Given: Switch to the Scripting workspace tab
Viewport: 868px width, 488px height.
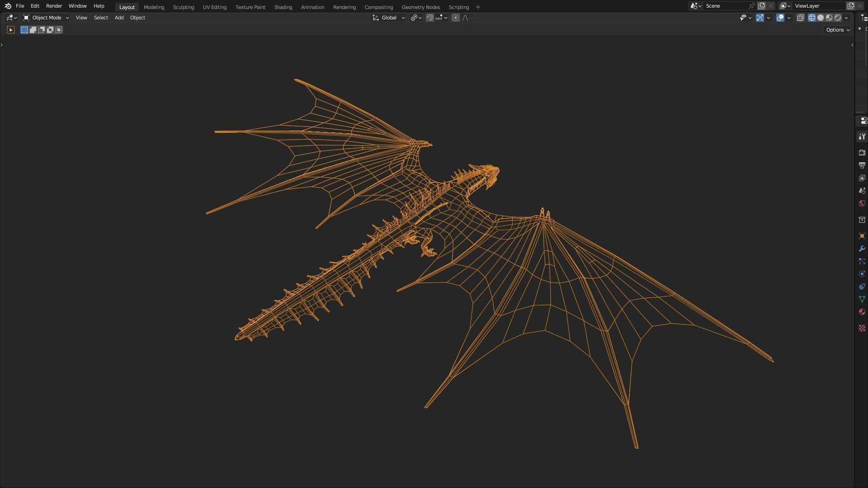Looking at the screenshot, I should pyautogui.click(x=458, y=7).
